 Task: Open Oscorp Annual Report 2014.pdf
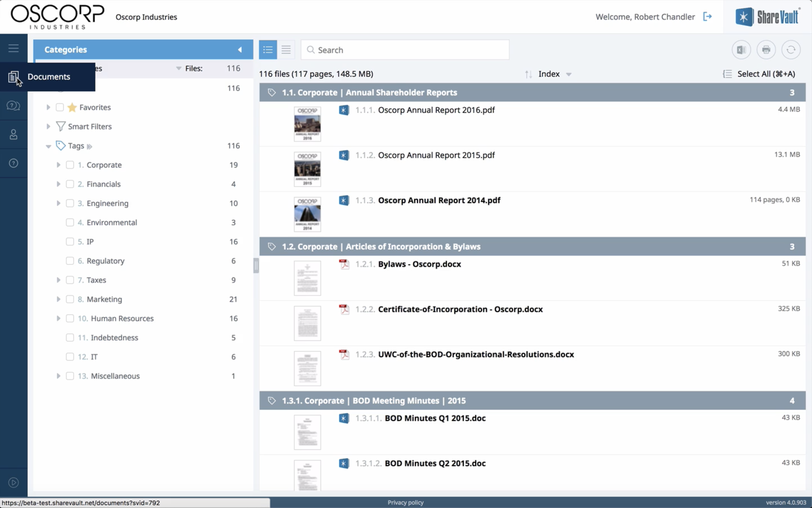(x=439, y=200)
